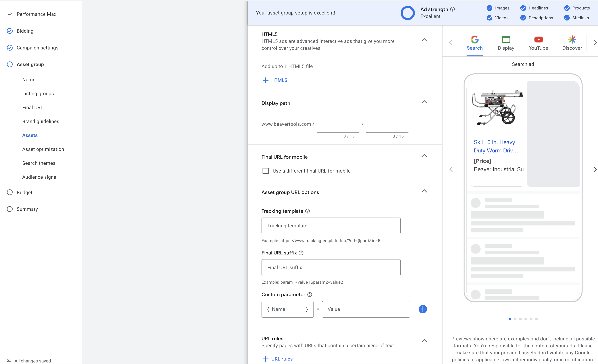Click the Products checkmark icon in ad strength
The width and height of the screenshot is (598, 364).
[x=567, y=8]
